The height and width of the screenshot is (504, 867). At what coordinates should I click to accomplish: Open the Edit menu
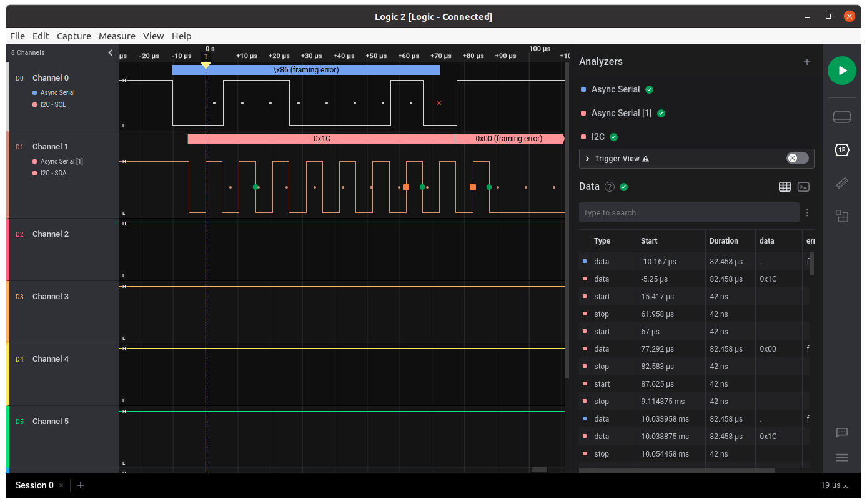tap(41, 36)
